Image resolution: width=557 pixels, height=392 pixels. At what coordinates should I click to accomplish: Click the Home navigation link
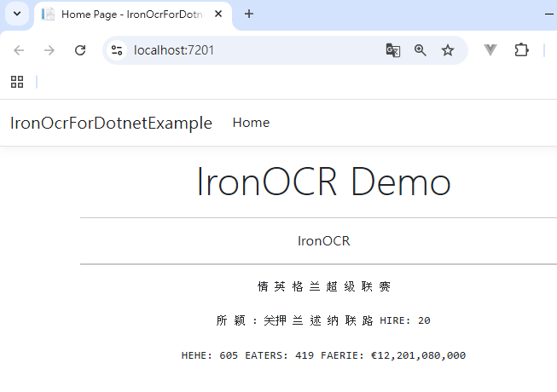point(251,123)
